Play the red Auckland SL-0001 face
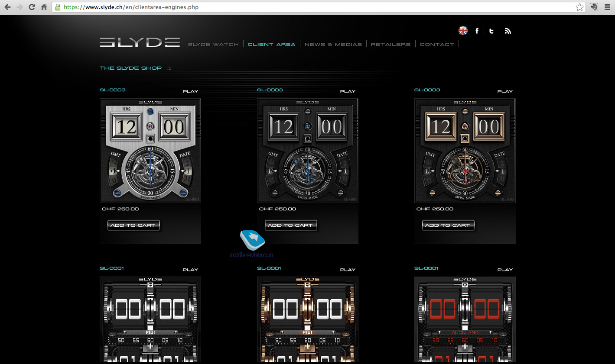The height and width of the screenshot is (364, 615). [505, 270]
